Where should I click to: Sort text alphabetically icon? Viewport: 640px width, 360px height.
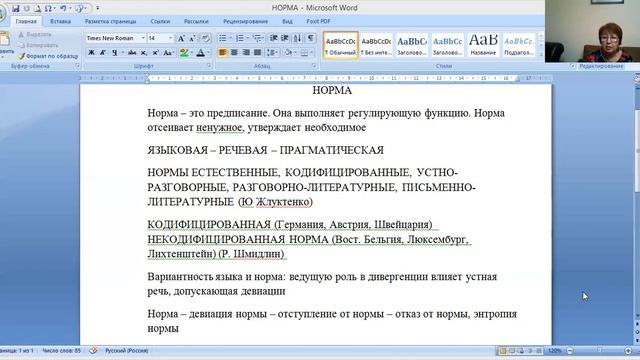tap(297, 38)
